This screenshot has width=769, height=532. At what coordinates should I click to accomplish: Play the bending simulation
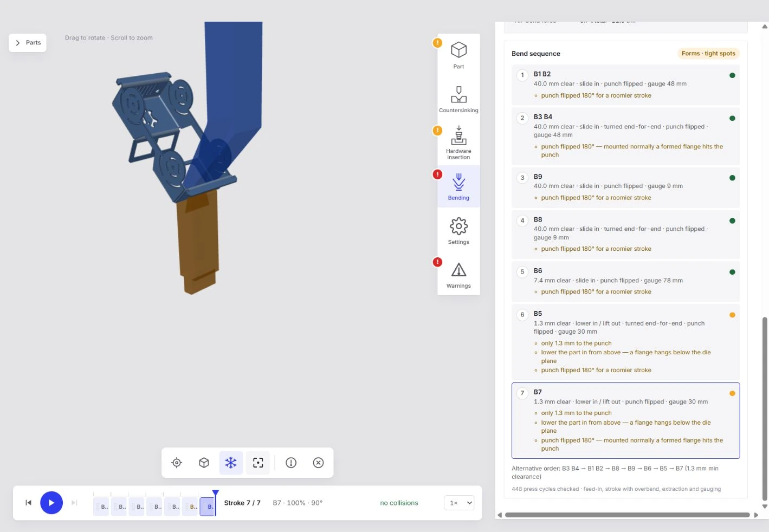(x=51, y=503)
